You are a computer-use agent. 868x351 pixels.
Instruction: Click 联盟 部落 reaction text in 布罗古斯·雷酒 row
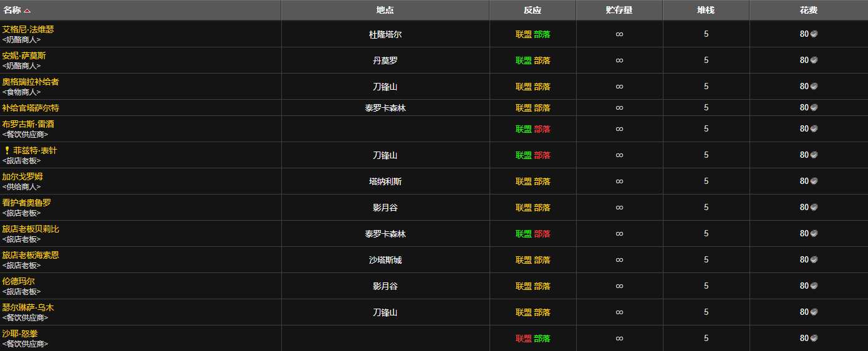pyautogui.click(x=533, y=129)
